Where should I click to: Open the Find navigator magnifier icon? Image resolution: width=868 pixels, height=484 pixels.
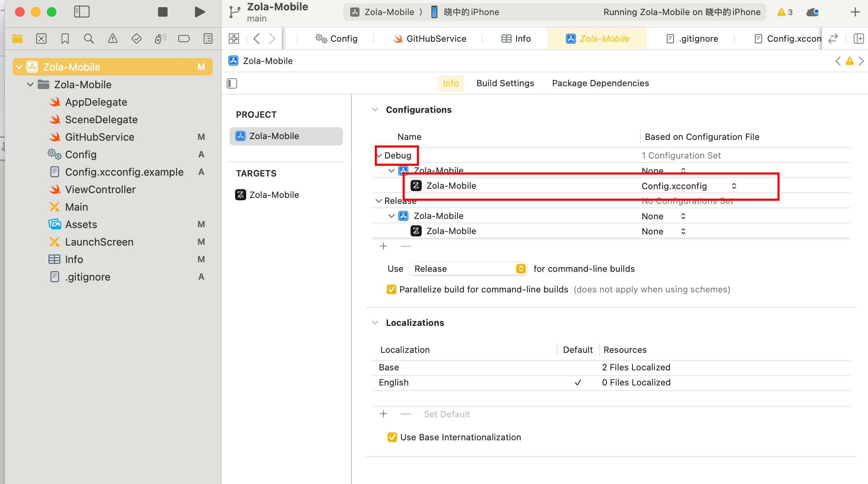(89, 39)
